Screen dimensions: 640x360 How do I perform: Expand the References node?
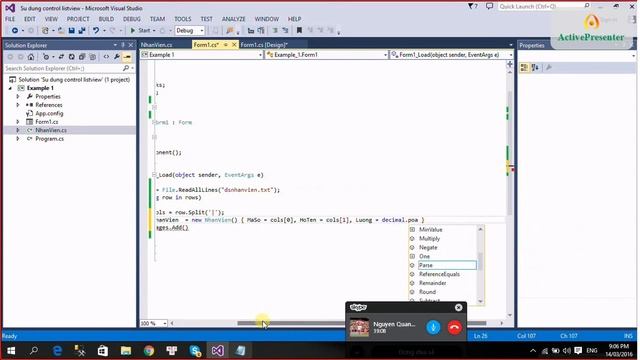coord(18,105)
